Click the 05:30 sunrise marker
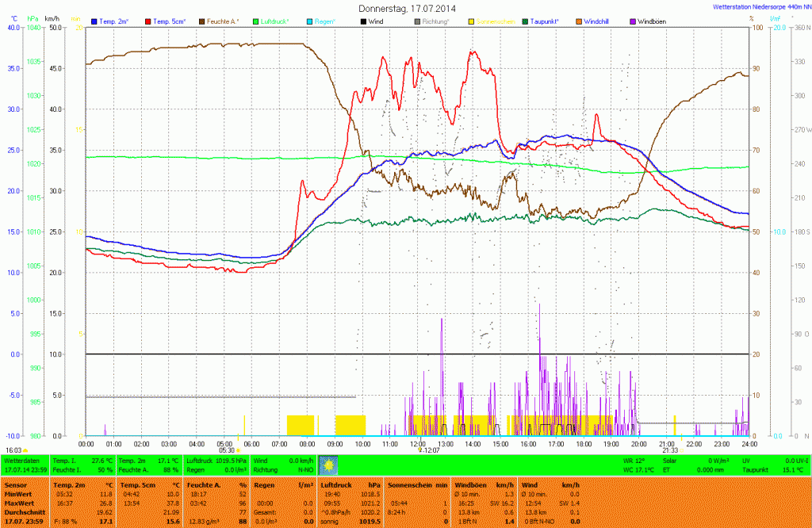Image resolution: width=812 pixels, height=528 pixels. pyautogui.click(x=228, y=450)
